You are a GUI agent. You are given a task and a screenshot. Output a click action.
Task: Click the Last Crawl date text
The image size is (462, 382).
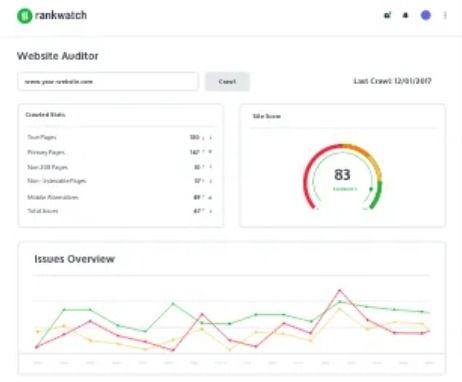click(392, 81)
